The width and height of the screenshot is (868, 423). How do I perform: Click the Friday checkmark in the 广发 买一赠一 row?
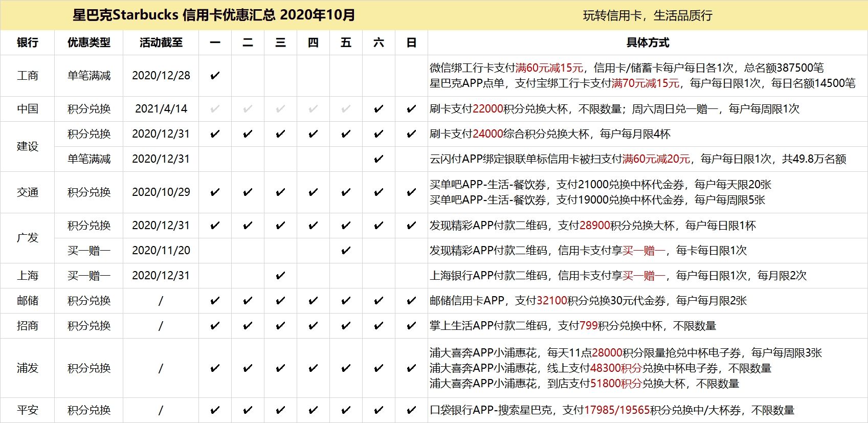346,251
